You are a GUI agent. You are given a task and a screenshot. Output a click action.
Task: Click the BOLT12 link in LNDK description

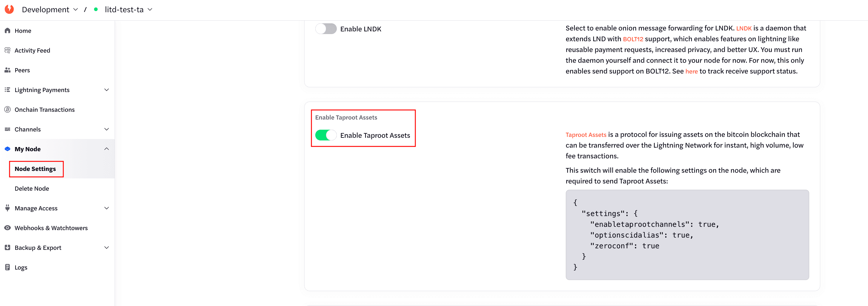point(633,39)
